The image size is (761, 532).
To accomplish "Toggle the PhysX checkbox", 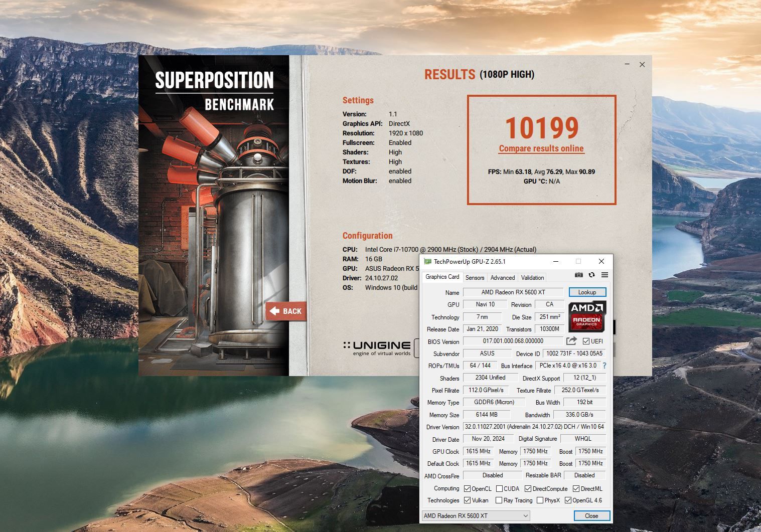I will pos(540,500).
